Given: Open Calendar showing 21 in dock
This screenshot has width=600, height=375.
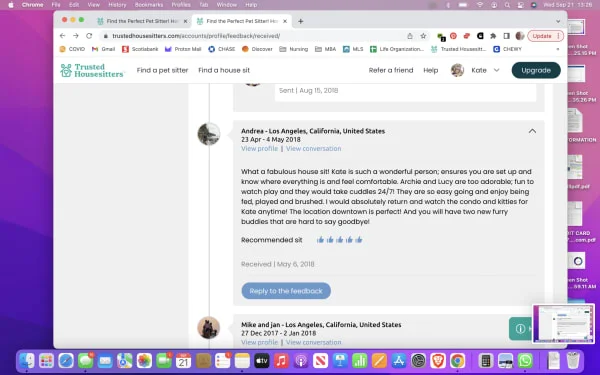Looking at the screenshot, I should pos(183,360).
